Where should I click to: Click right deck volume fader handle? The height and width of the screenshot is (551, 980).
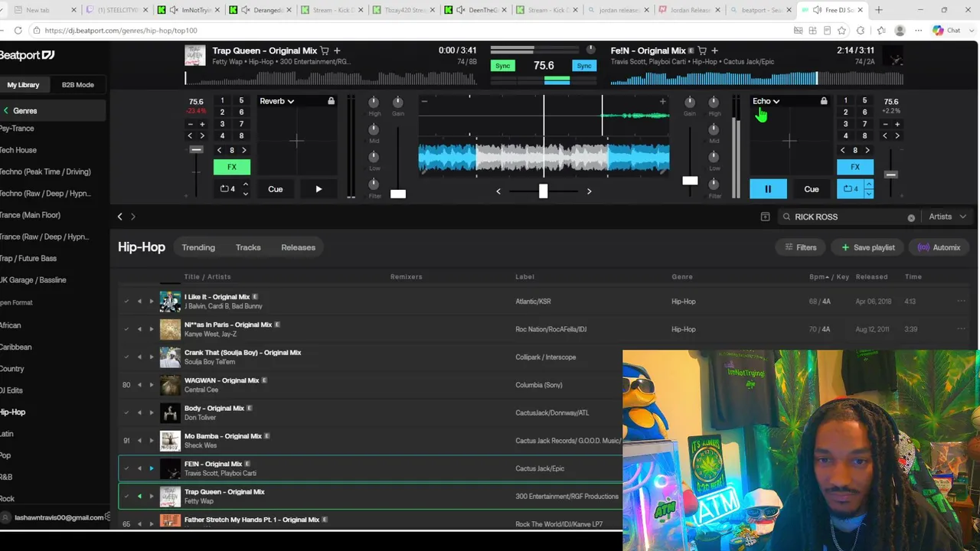(690, 181)
